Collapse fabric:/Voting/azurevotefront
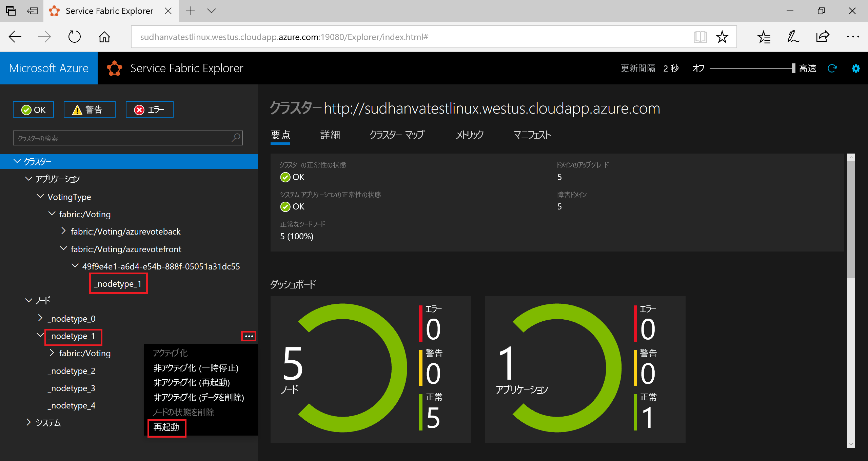Screen dimensions: 868x461 (63, 248)
